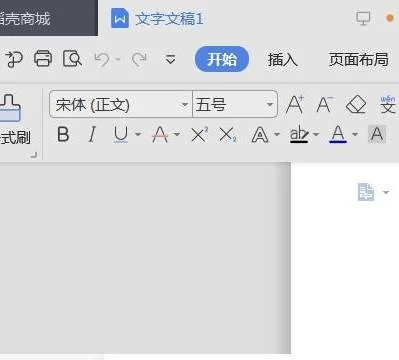The image size is (399, 360).
Task: Click the print icon in quick access toolbar
Action: pos(43,59)
